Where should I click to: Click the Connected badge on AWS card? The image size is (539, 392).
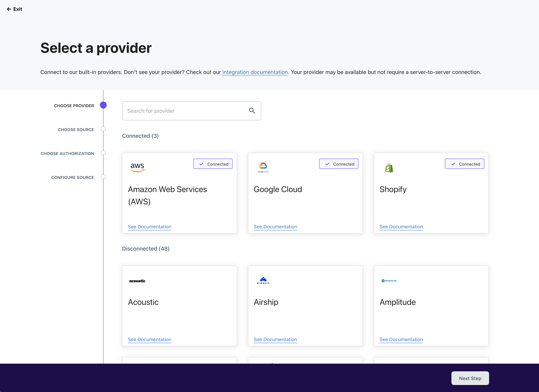pyautogui.click(x=213, y=164)
